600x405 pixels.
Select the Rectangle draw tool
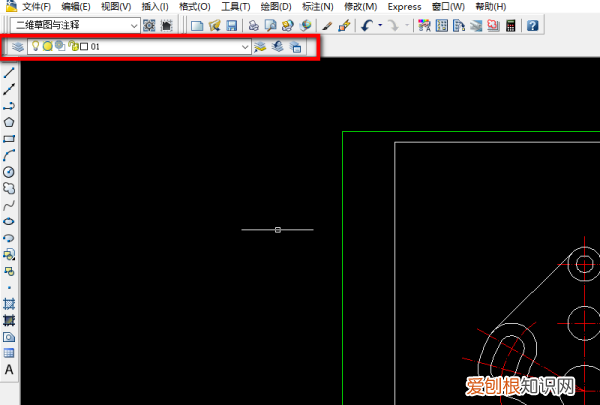click(x=9, y=138)
